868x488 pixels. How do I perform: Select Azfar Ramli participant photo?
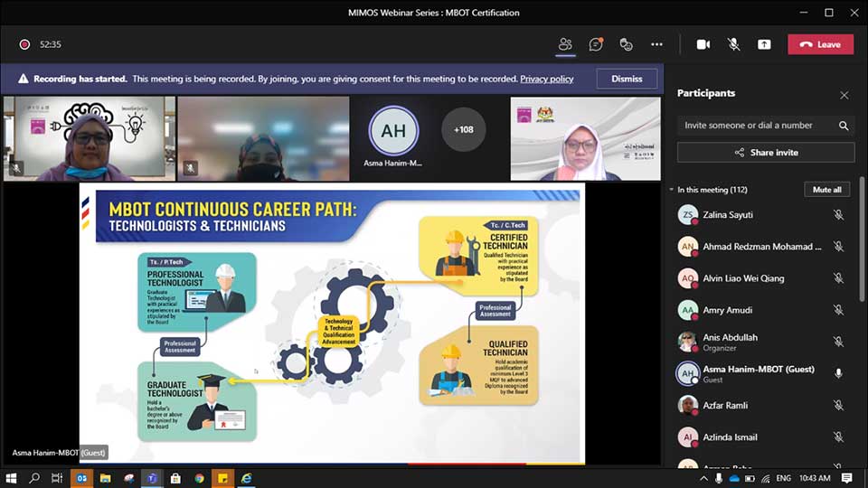[687, 406]
